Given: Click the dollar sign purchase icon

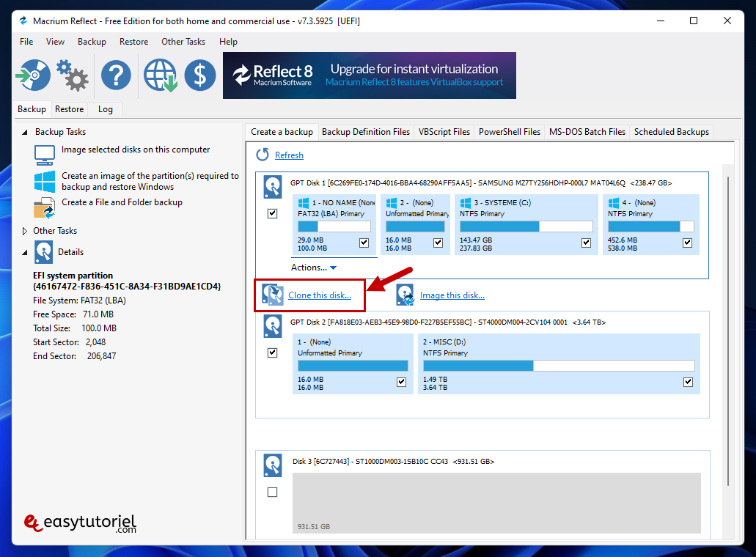Looking at the screenshot, I should point(200,75).
